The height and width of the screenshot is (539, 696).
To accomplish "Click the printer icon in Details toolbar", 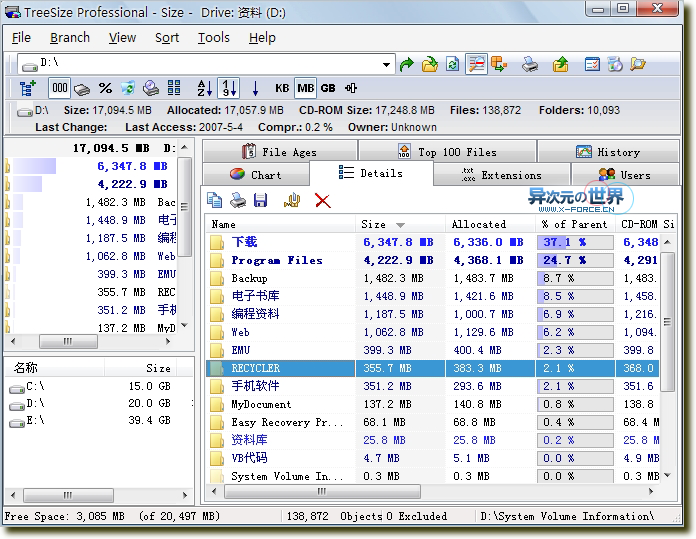I will tap(238, 200).
